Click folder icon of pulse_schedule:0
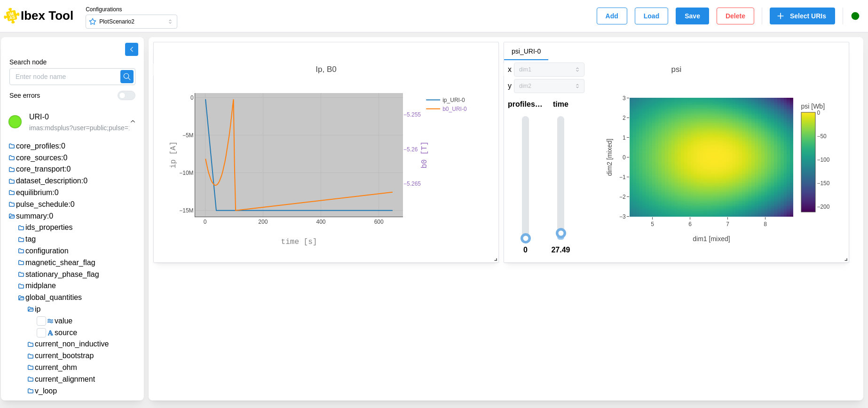 (12, 204)
